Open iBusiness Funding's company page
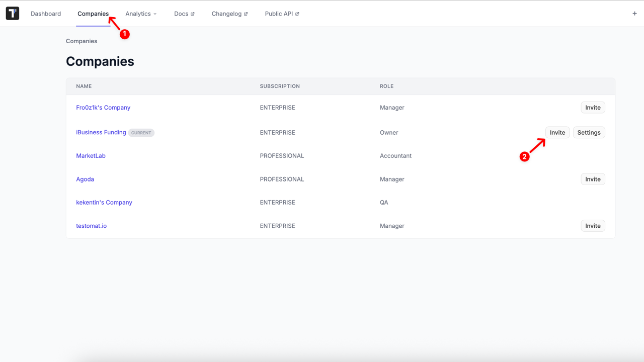Screen dimensions: 644x362 [101, 132]
